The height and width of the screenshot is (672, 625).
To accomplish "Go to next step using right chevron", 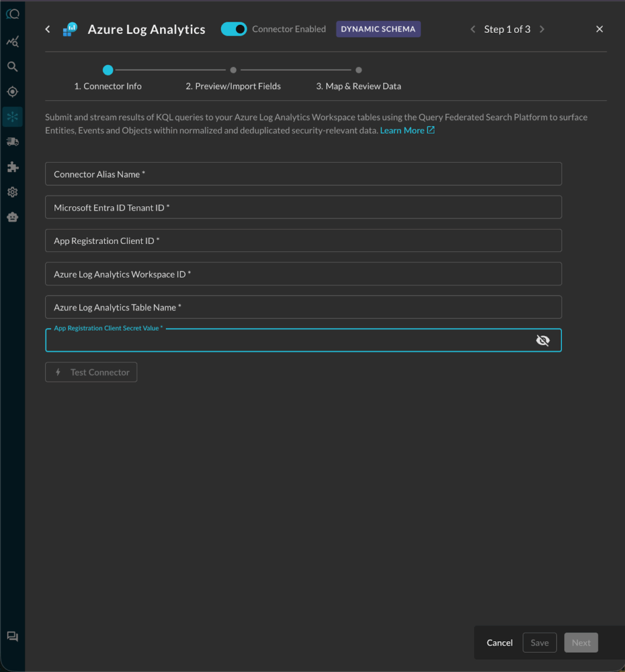I will click(x=542, y=29).
